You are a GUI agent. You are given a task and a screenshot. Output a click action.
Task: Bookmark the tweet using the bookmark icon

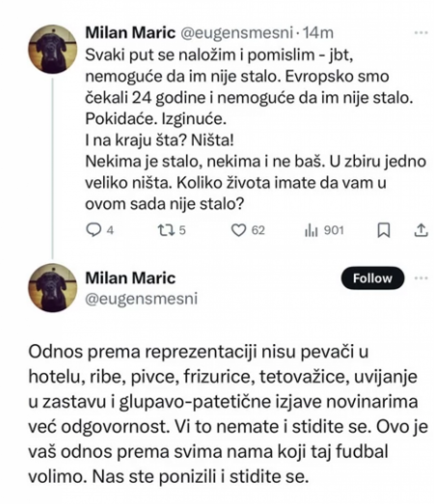tap(384, 231)
